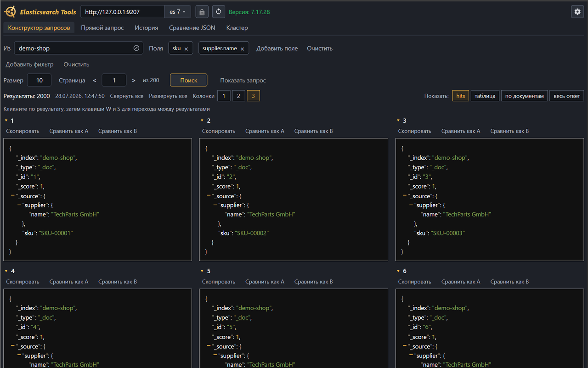Screen dimensions: 588x368
Task: Show results по документам
Action: click(x=524, y=96)
